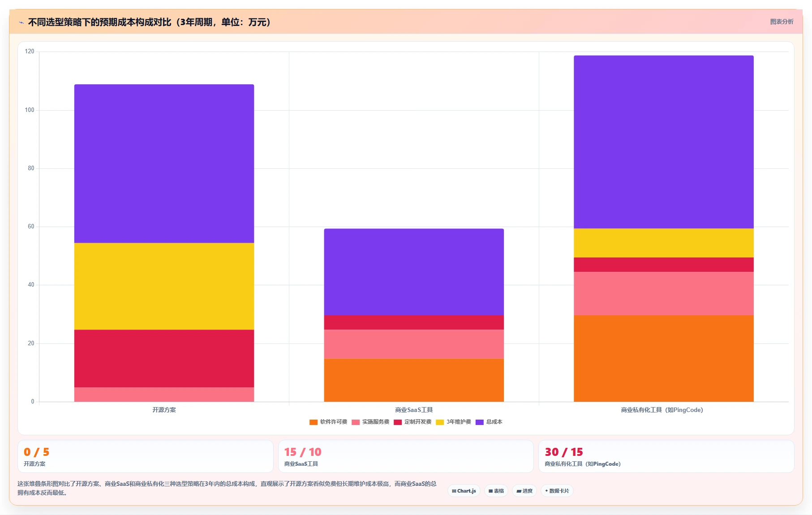Click 商业私有化工具 yellow 3年维护费 segment

664,243
